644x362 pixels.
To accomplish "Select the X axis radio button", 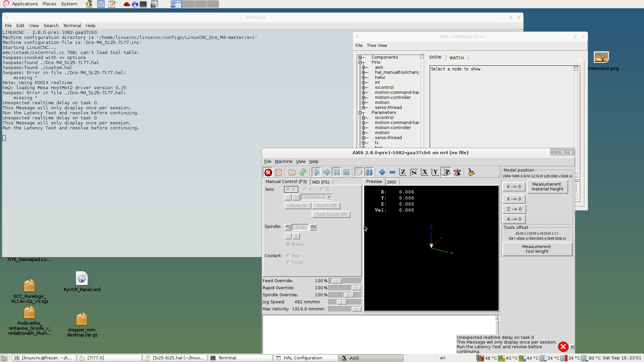I will click(x=288, y=189).
